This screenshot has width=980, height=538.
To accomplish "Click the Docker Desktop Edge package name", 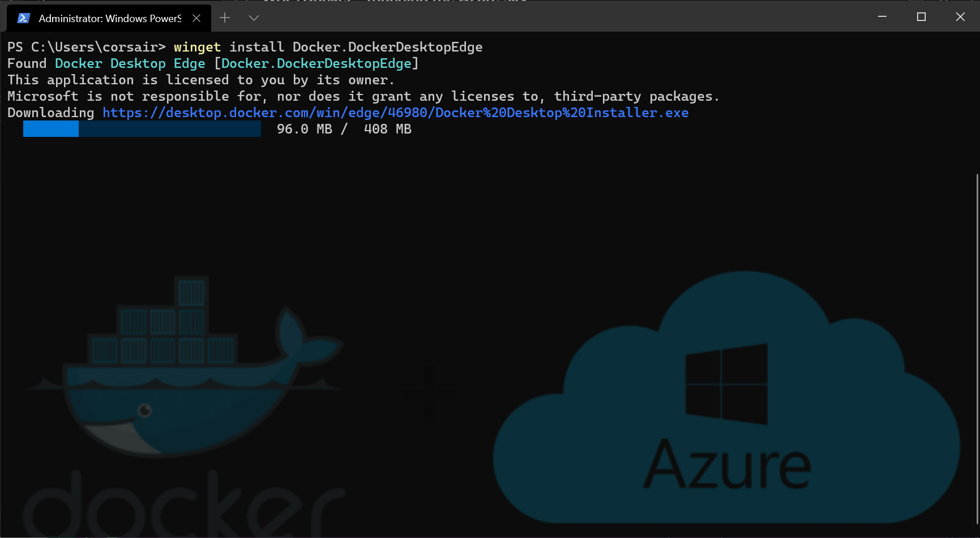I will (x=130, y=63).
